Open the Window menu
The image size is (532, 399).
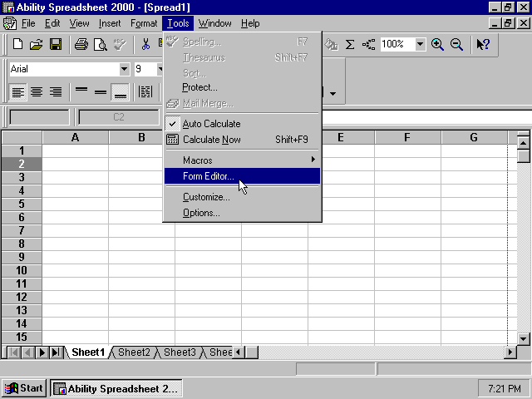tap(214, 23)
